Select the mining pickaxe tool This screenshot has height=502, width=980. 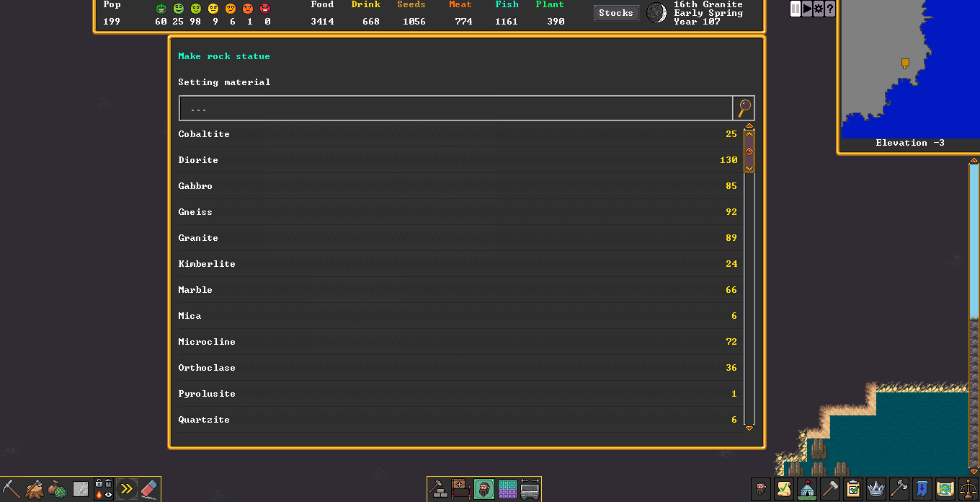[x=12, y=489]
